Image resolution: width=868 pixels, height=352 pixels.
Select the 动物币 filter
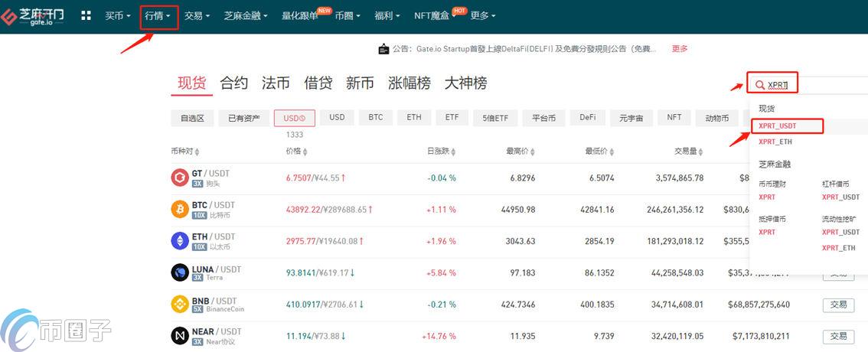(717, 119)
